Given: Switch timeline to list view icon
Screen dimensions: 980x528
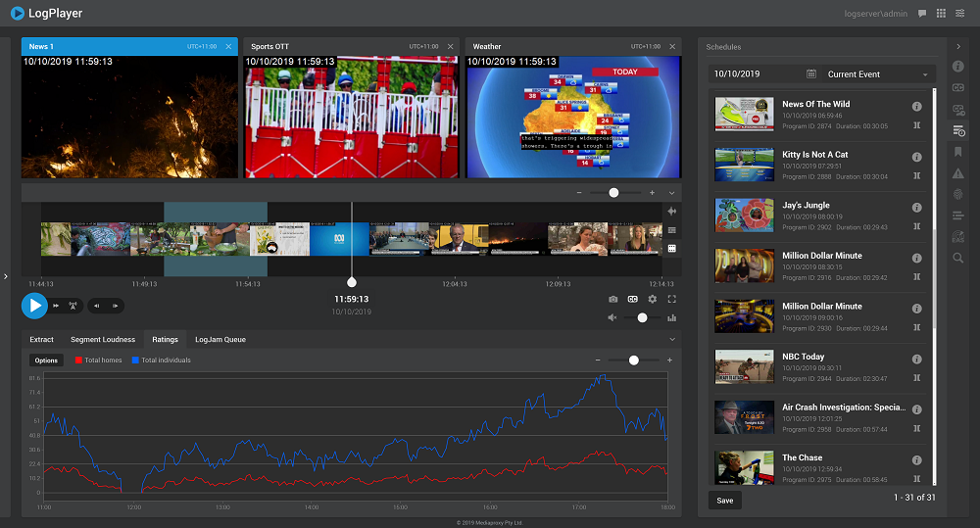Looking at the screenshot, I should (672, 230).
